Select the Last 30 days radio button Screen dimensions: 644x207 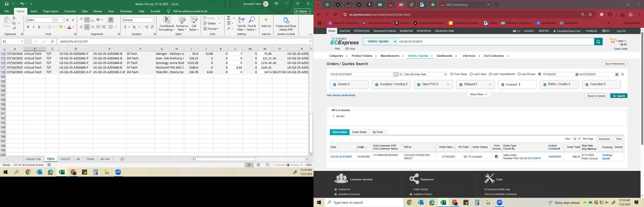519,74
